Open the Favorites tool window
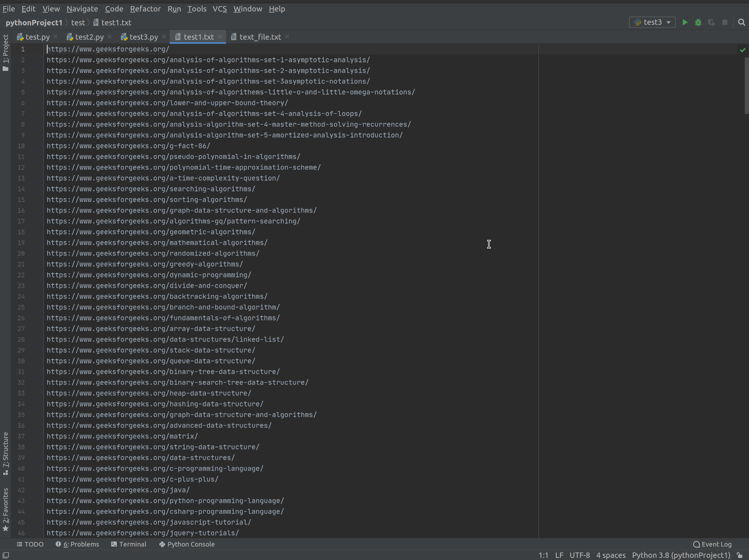749x560 pixels. pyautogui.click(x=5, y=510)
